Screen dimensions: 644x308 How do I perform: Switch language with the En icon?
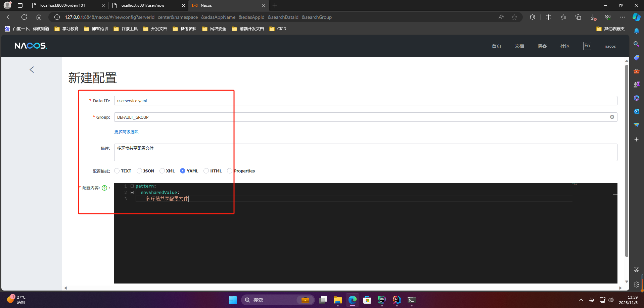click(587, 46)
